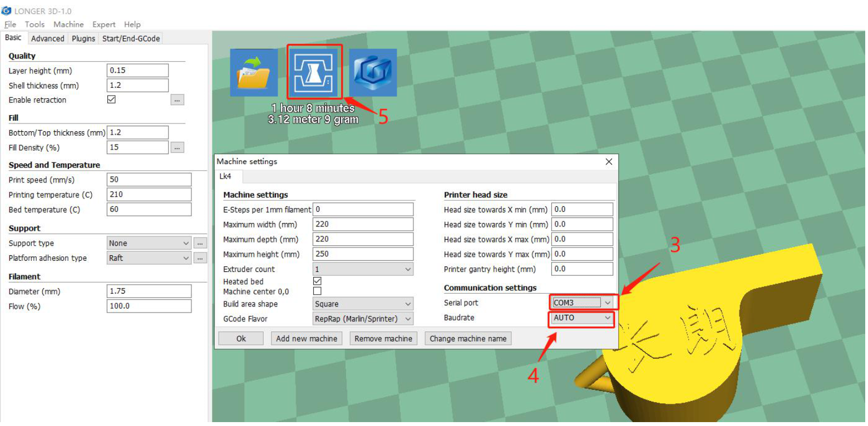Enable Machine center 0,0 checkbox

(x=317, y=291)
